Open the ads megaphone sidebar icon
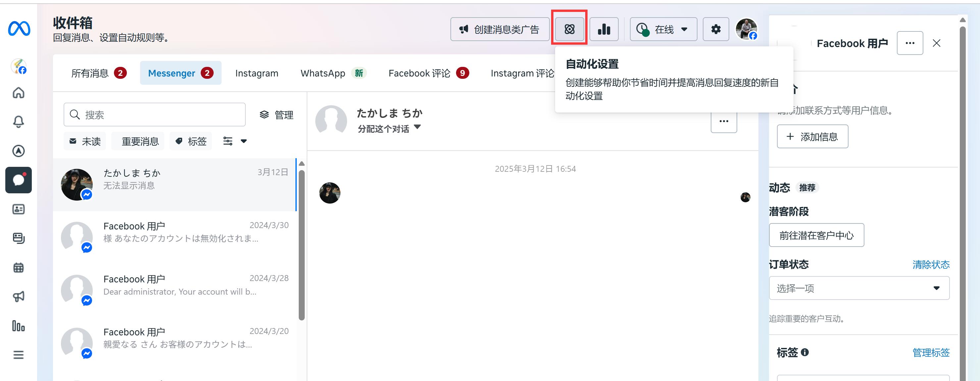980x381 pixels. pyautogui.click(x=19, y=297)
